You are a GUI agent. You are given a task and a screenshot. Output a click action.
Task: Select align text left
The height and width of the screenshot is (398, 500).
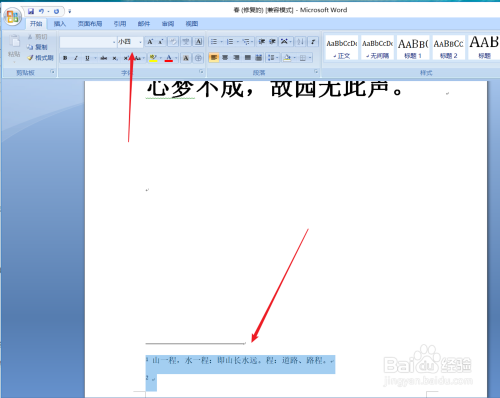pyautogui.click(x=214, y=58)
